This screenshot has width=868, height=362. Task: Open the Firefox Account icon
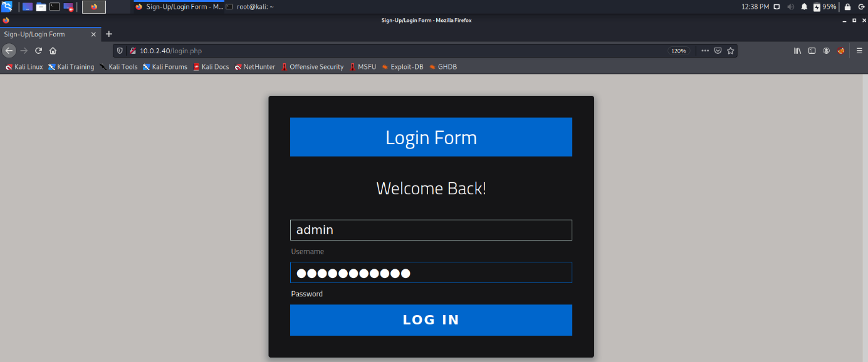(827, 51)
